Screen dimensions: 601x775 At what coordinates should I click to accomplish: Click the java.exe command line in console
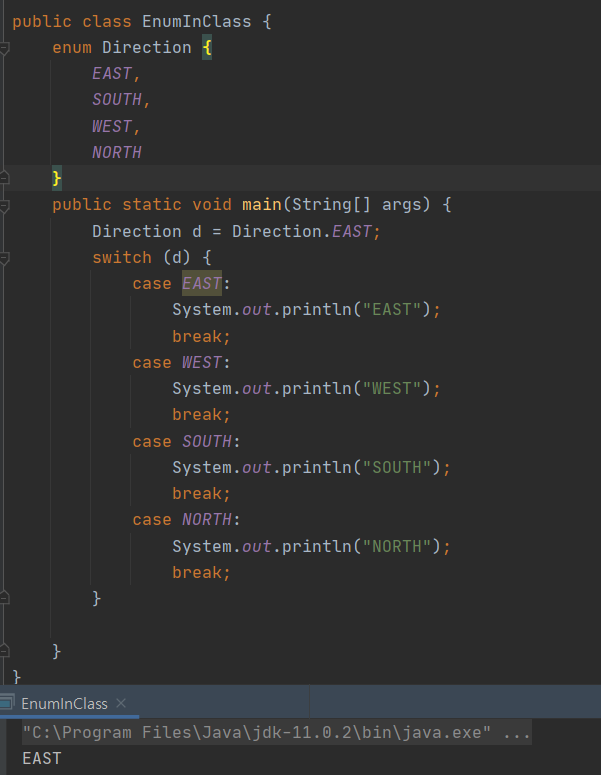coord(276,732)
